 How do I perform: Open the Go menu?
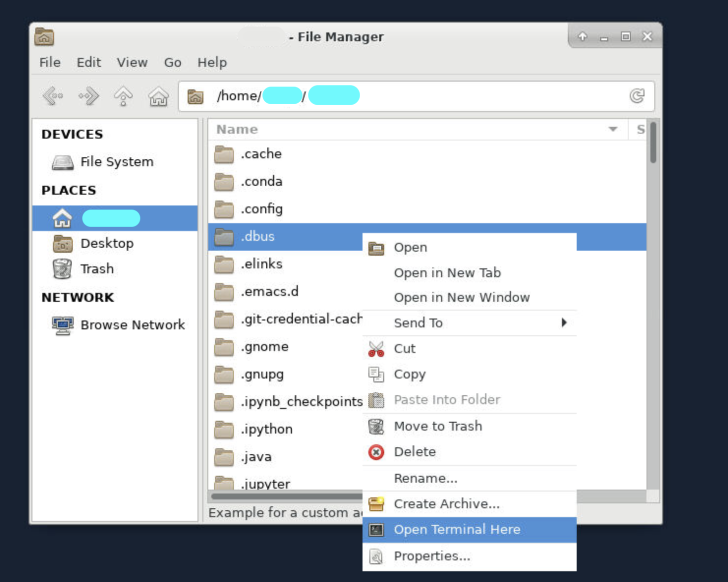[172, 62]
